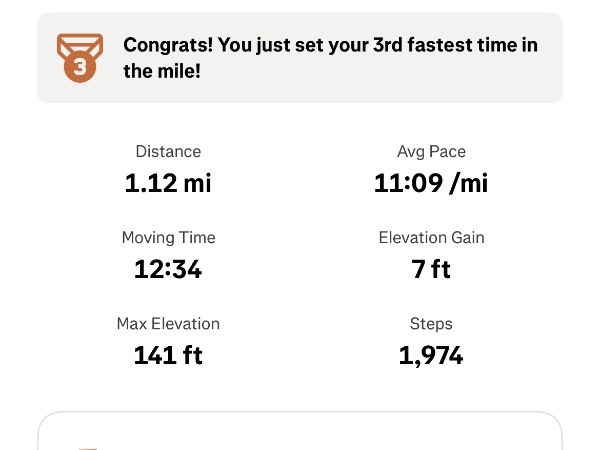Click the partially visible orange icon at bottom

88,447
